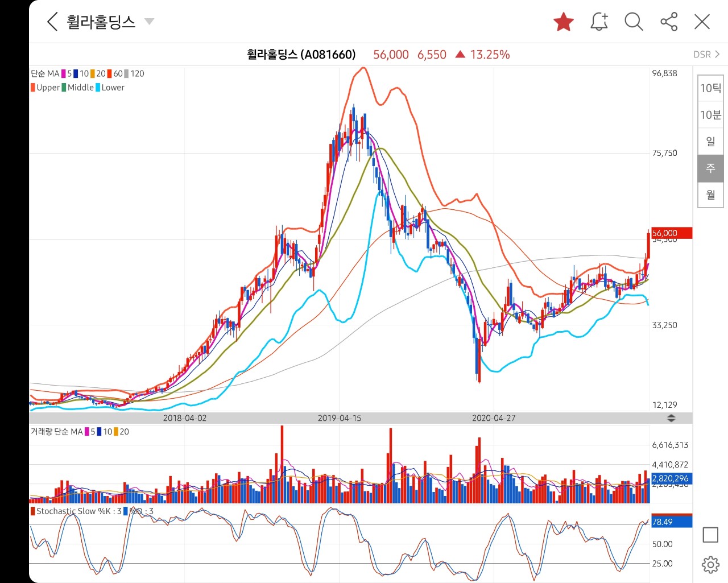This screenshot has width=728, height=583.
Task: Switch to the 월 (monthly) chart
Action: coord(710,195)
